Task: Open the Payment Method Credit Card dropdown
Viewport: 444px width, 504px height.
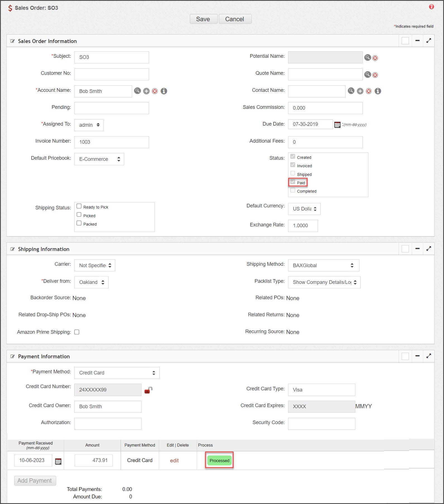Action: 117,373
